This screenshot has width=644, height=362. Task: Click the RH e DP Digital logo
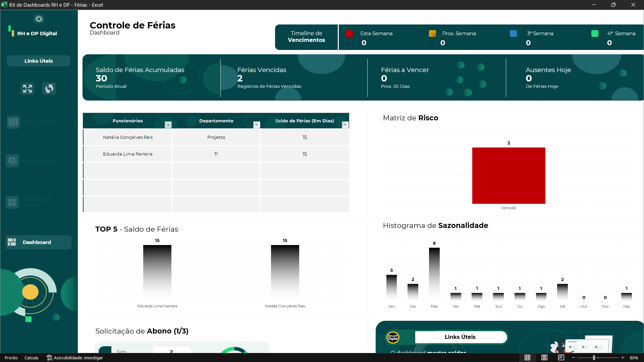(x=33, y=32)
